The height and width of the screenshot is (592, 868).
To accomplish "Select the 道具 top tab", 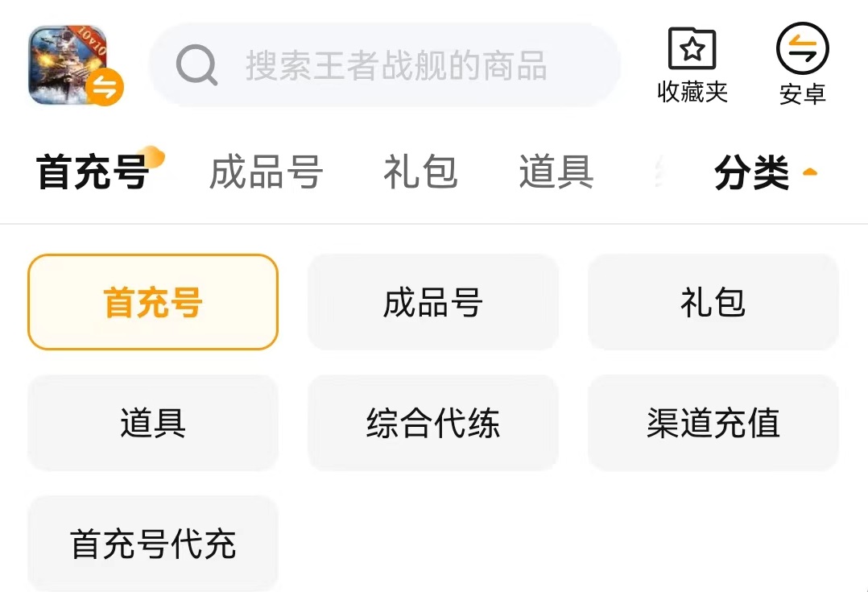I will click(x=556, y=172).
